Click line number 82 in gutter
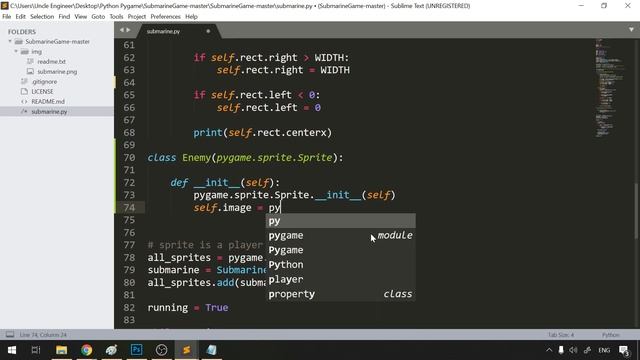 pos(129,307)
